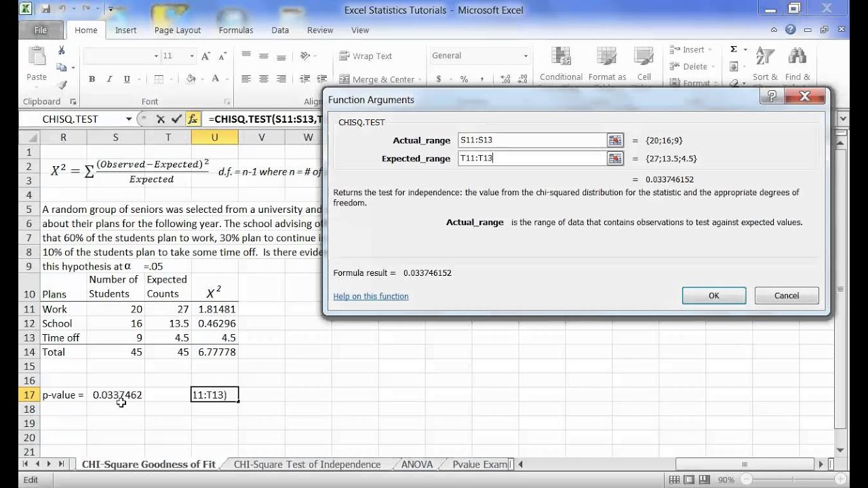The width and height of the screenshot is (868, 488).
Task: Click the Font Color letter A
Action: click(x=216, y=79)
